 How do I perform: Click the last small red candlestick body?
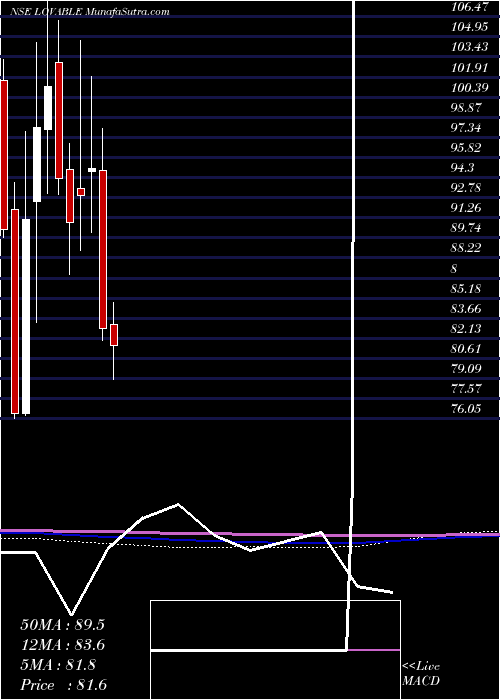point(114,335)
